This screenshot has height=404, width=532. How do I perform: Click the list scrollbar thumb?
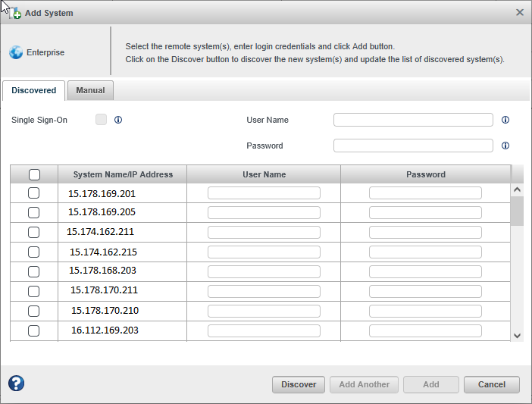coord(517,211)
